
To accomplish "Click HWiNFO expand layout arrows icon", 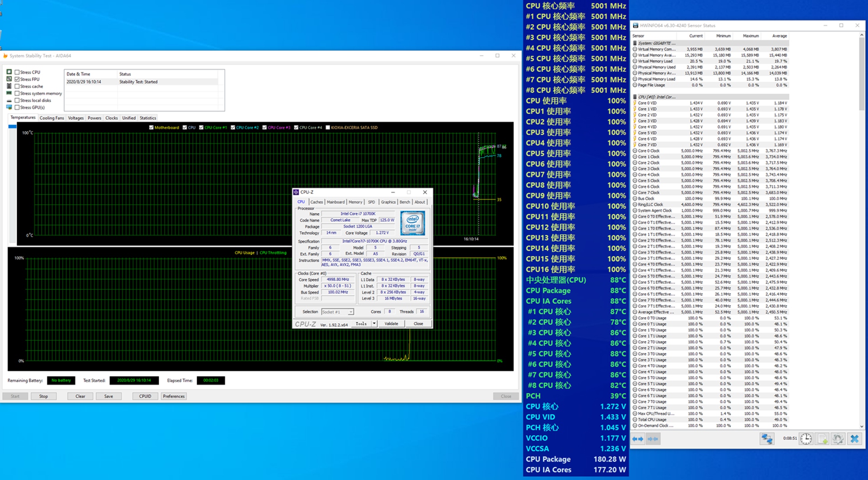I will pos(638,439).
